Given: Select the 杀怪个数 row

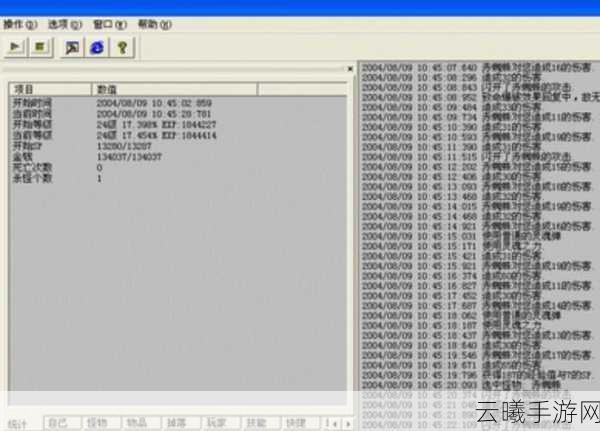Looking at the screenshot, I should pos(178,178).
